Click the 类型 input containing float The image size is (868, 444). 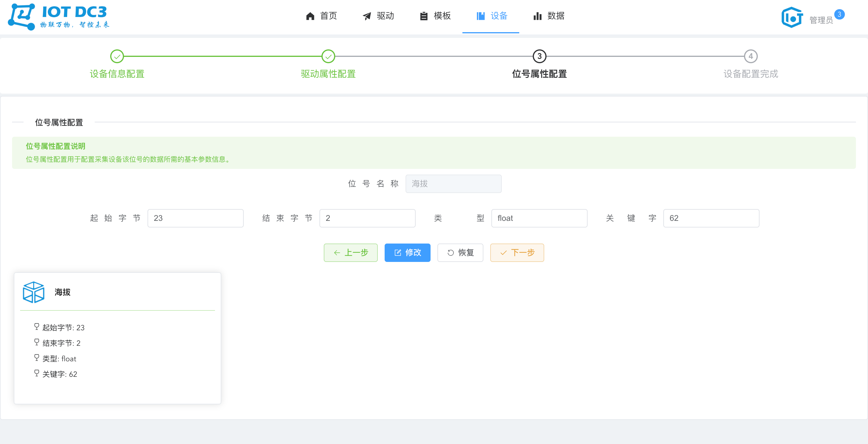(539, 218)
